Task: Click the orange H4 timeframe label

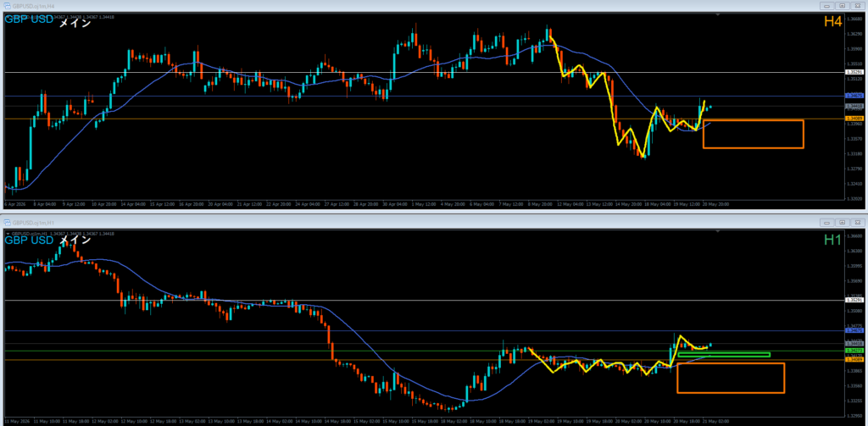Action: 834,22
